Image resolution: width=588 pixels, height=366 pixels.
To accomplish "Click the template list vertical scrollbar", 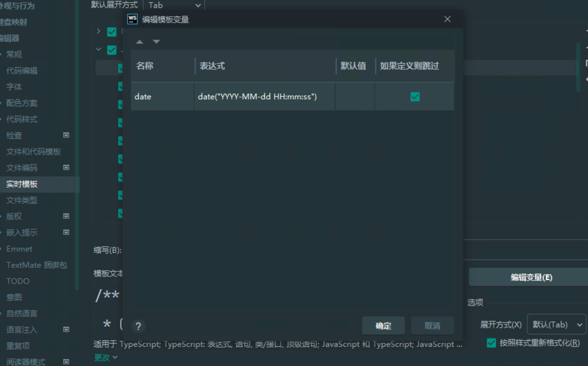I will click(x=578, y=67).
